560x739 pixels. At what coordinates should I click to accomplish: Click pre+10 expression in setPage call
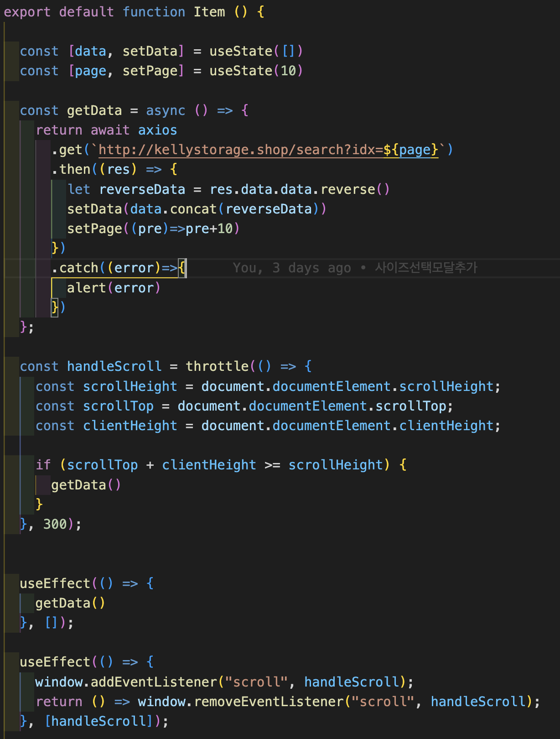(x=209, y=229)
